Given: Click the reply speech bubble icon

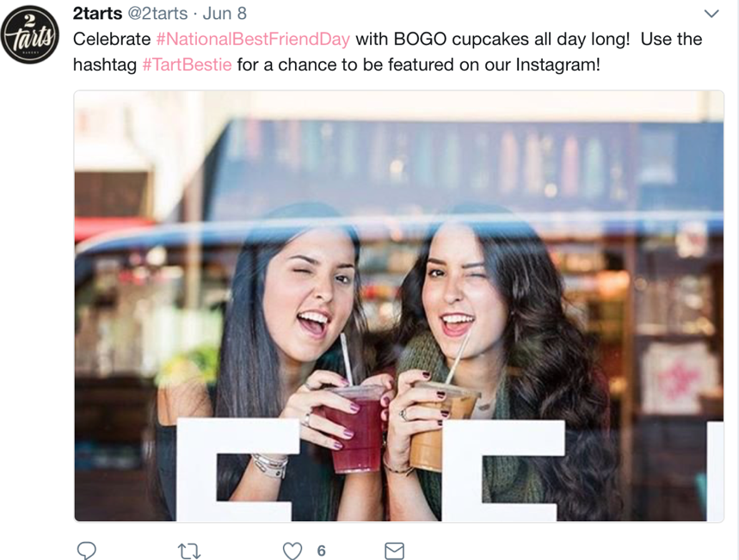Looking at the screenshot, I should pos(87,550).
